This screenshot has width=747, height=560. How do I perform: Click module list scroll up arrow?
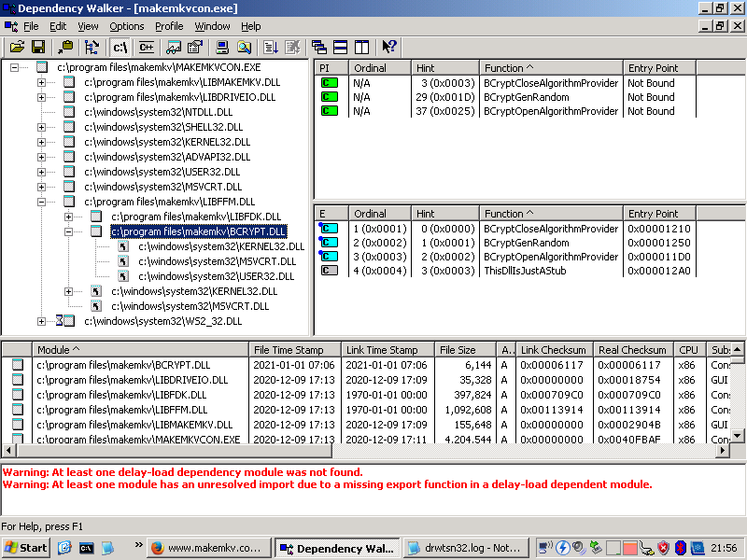point(737,349)
